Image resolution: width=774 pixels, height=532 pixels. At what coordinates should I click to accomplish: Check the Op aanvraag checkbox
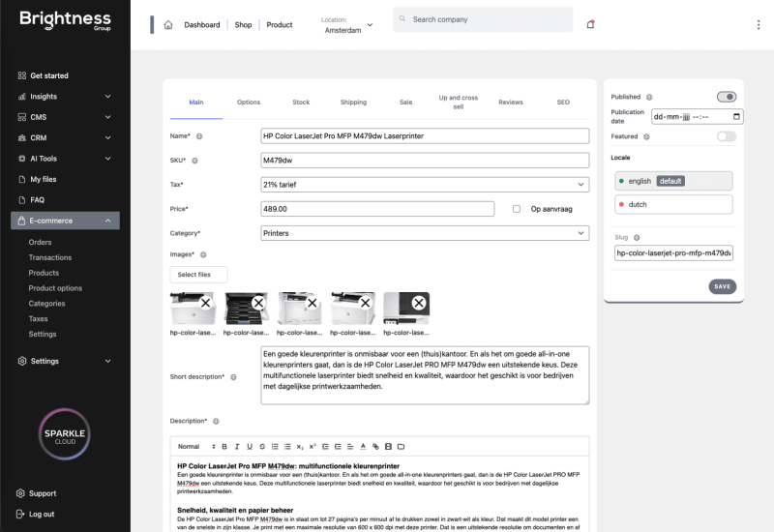click(517, 209)
